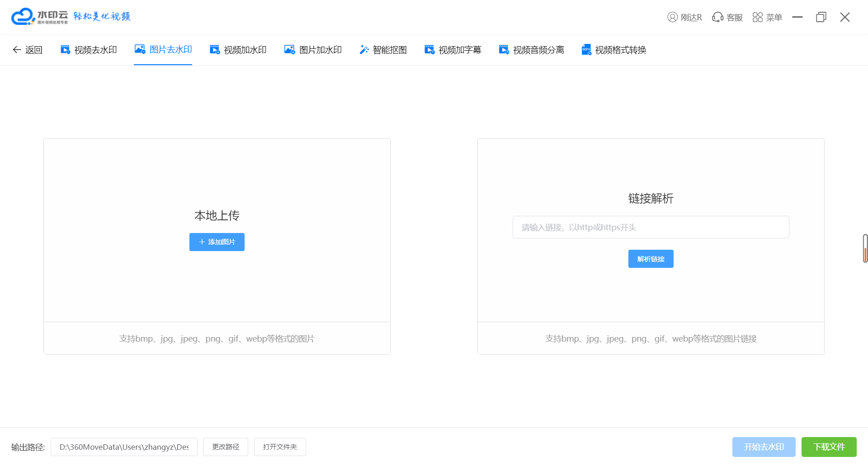Switch to the 视频格式转换 tab
This screenshot has height=466, width=868.
click(614, 50)
